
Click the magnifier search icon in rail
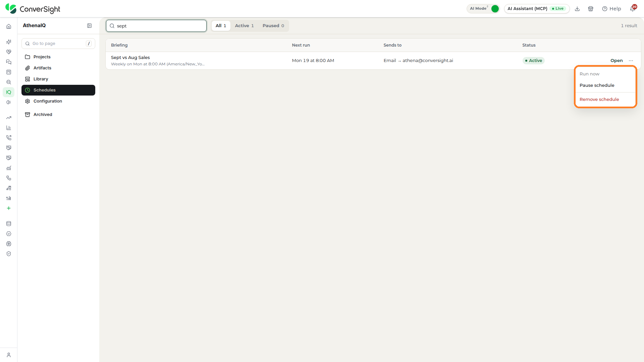(x=9, y=82)
